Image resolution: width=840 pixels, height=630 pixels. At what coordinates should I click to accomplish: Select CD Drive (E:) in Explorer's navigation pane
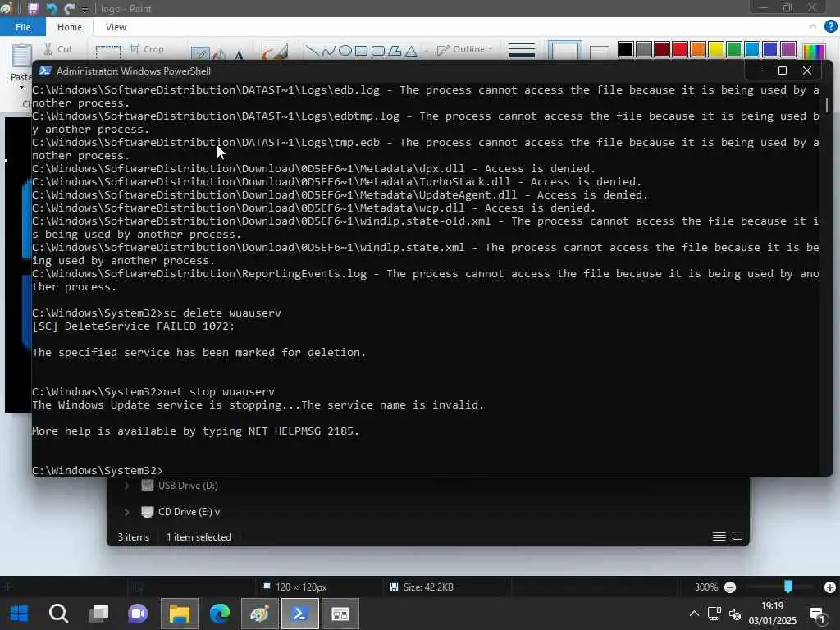181,512
